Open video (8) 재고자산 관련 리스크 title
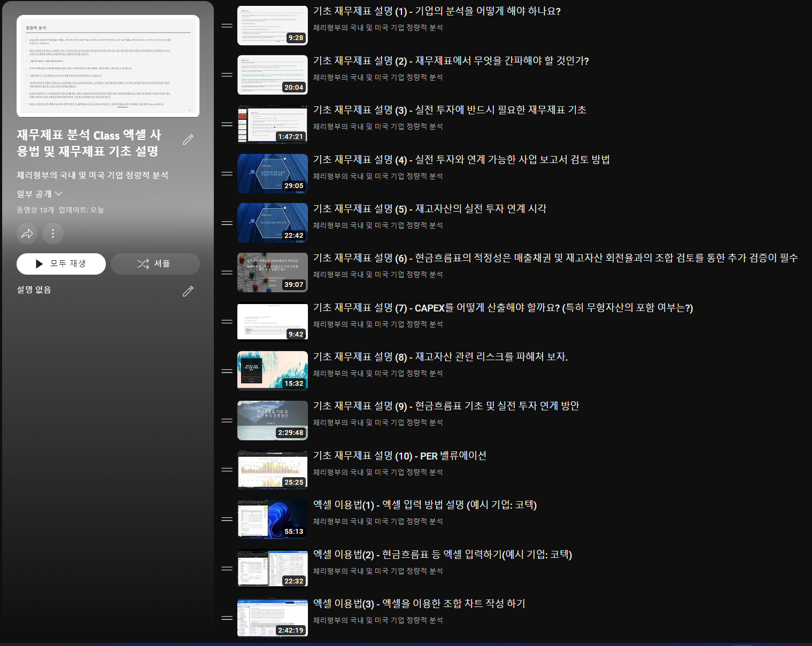 tap(440, 357)
